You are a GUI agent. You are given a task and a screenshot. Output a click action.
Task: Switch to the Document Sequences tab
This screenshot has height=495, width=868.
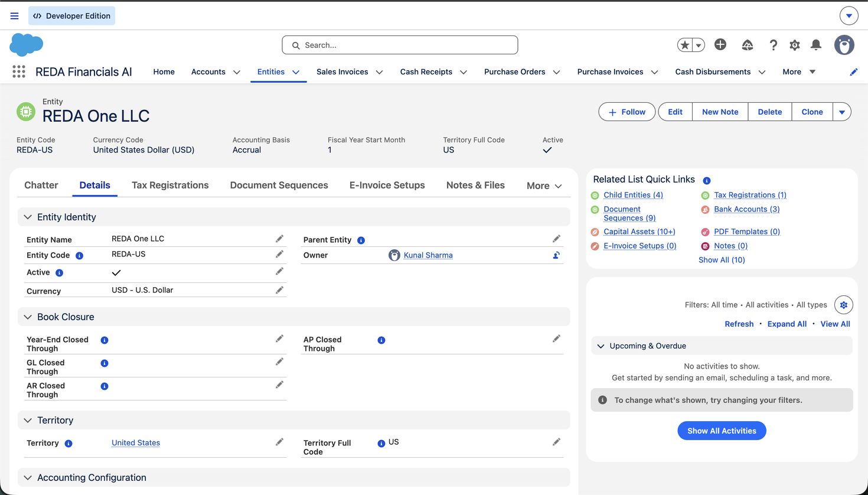click(x=279, y=185)
